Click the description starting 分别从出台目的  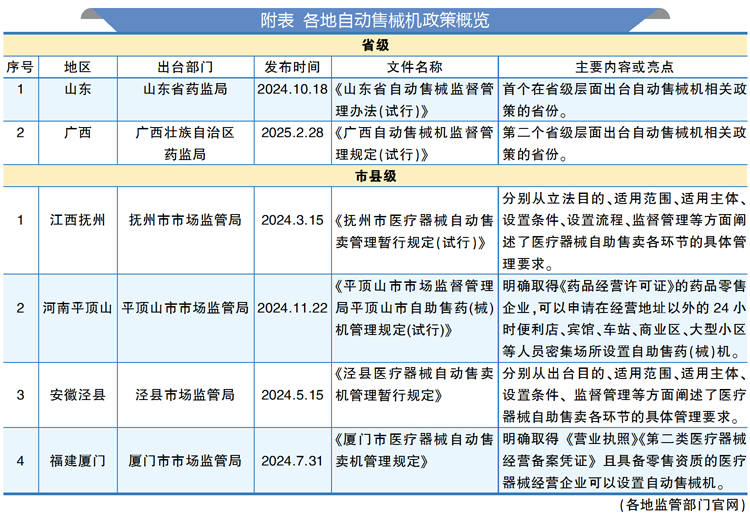point(624,395)
